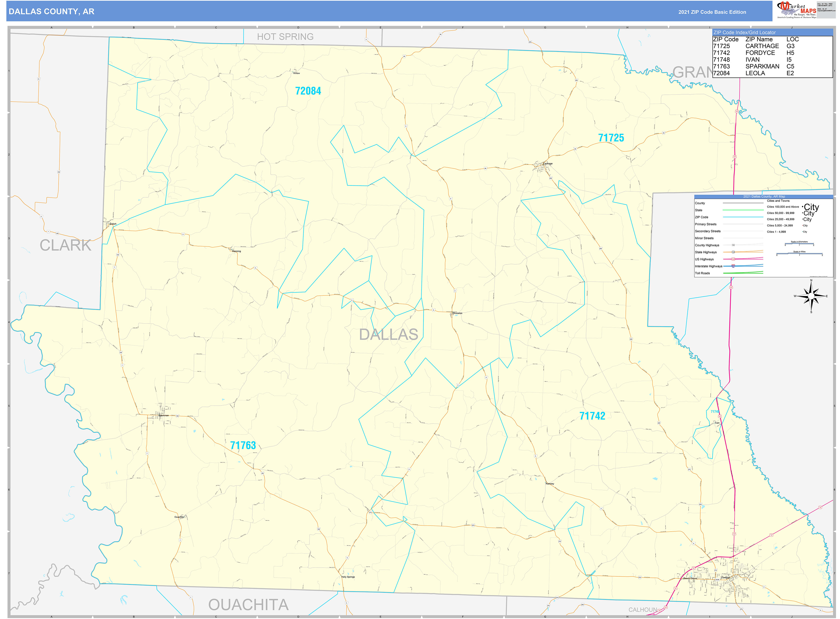Click the State Highways route marker in legend
Viewport: 840px width, 619px height.
[x=734, y=252]
